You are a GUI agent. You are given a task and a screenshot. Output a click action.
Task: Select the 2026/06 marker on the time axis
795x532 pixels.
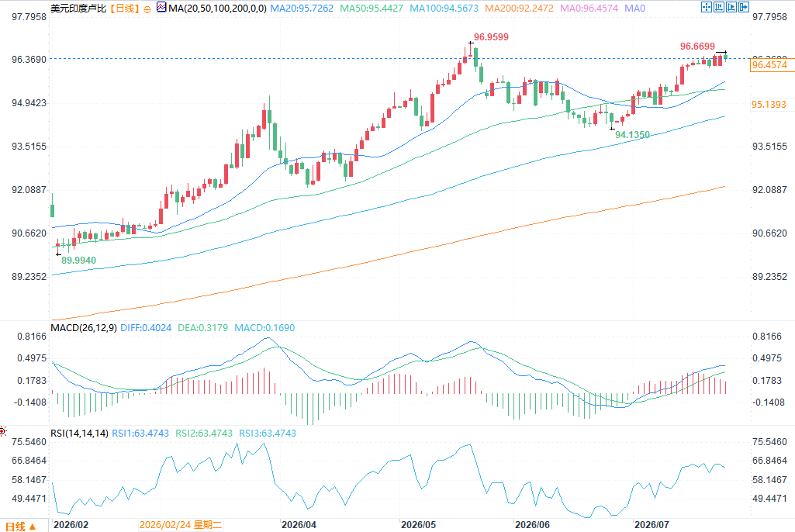(x=532, y=524)
